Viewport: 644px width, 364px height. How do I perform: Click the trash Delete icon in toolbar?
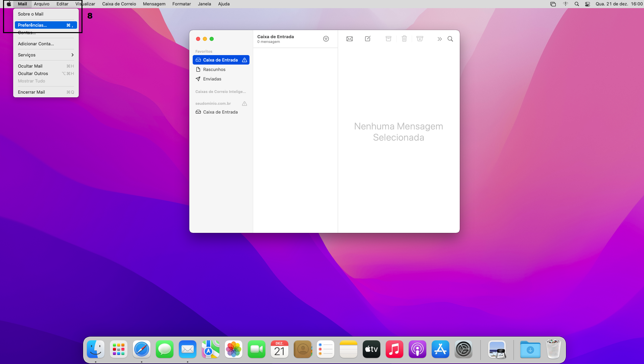404,39
